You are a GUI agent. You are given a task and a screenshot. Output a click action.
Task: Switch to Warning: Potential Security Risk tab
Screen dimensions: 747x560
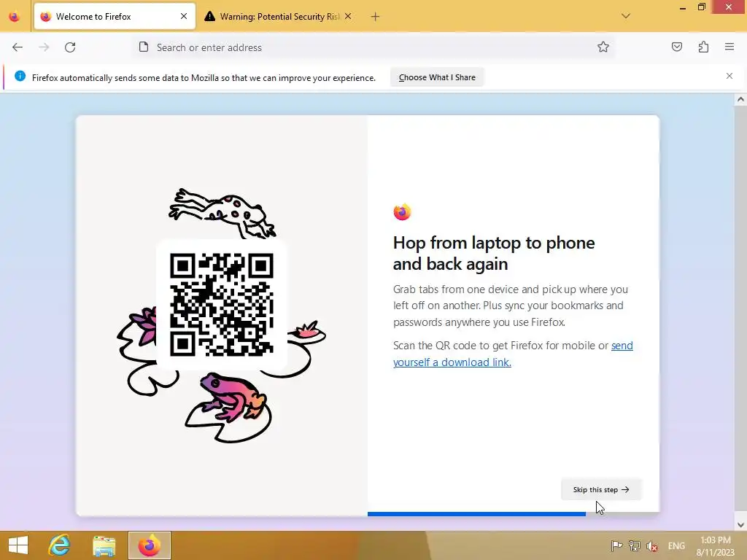[279, 17]
